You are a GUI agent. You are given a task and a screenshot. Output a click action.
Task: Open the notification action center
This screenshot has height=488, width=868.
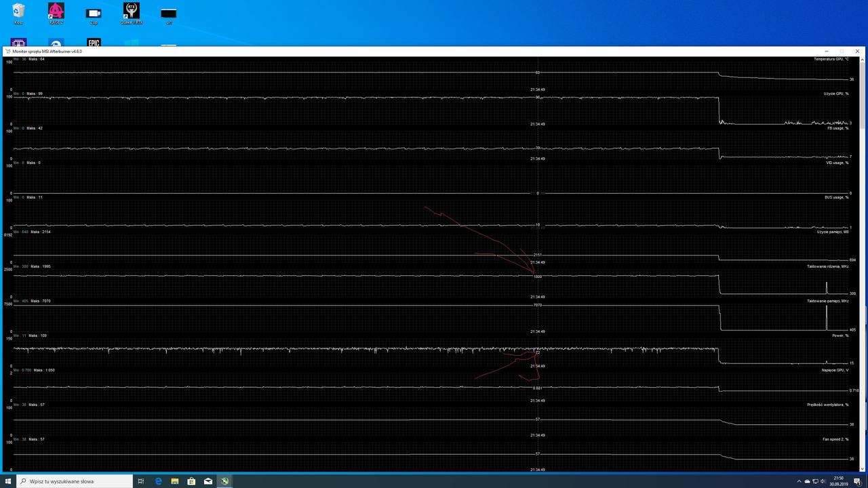click(x=857, y=481)
